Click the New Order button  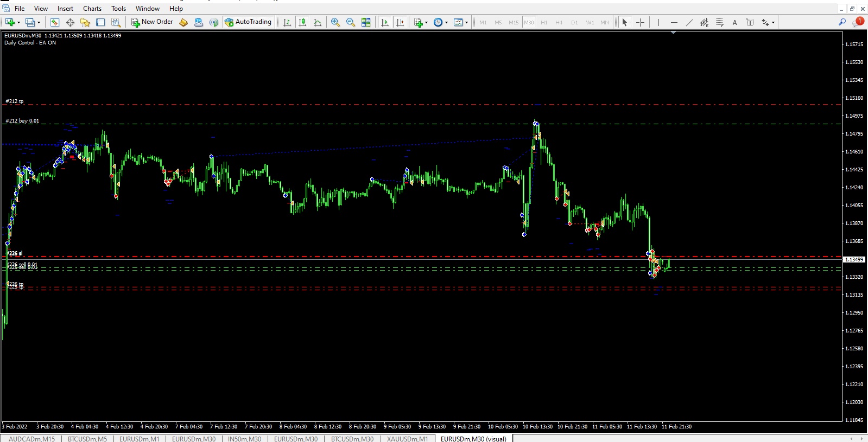pyautogui.click(x=152, y=22)
